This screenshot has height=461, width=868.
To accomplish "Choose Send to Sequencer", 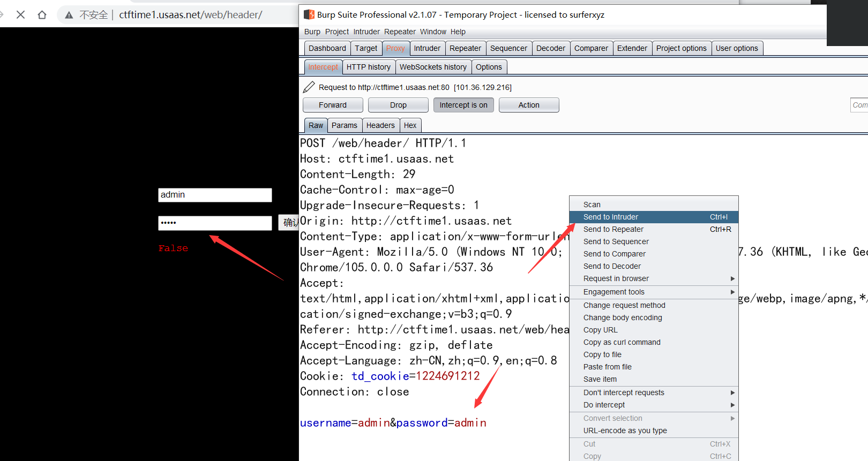I will coord(654,241).
